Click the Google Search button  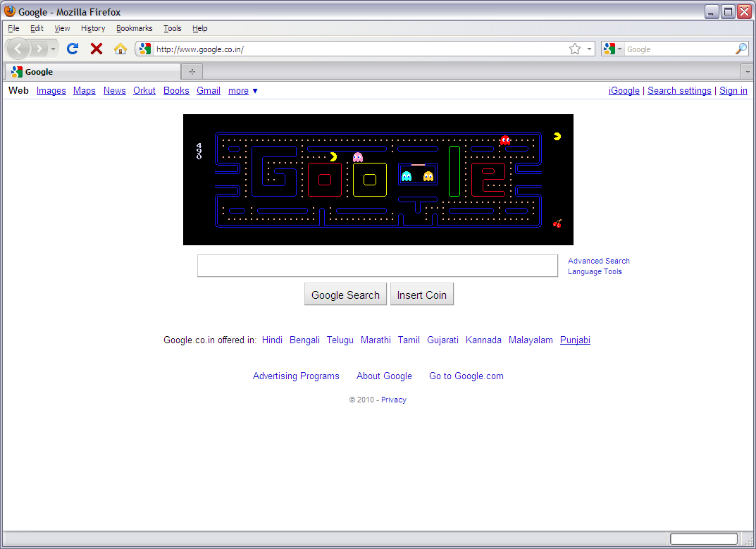(345, 295)
